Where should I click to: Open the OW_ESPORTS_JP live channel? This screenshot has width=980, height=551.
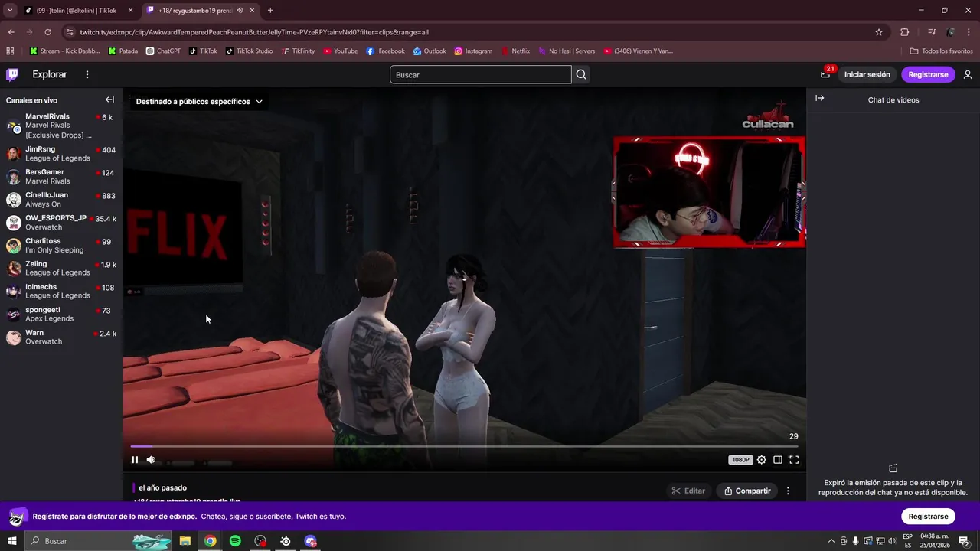coord(61,223)
